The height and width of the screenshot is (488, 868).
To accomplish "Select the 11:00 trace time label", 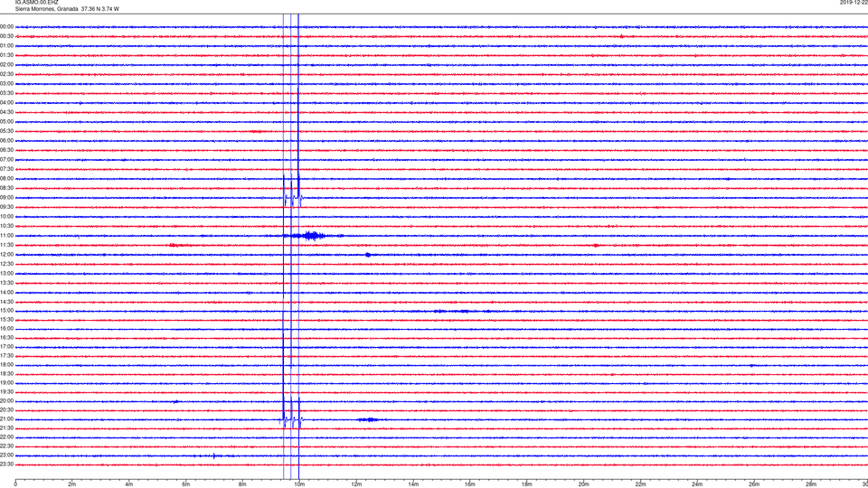I will tap(6, 236).
